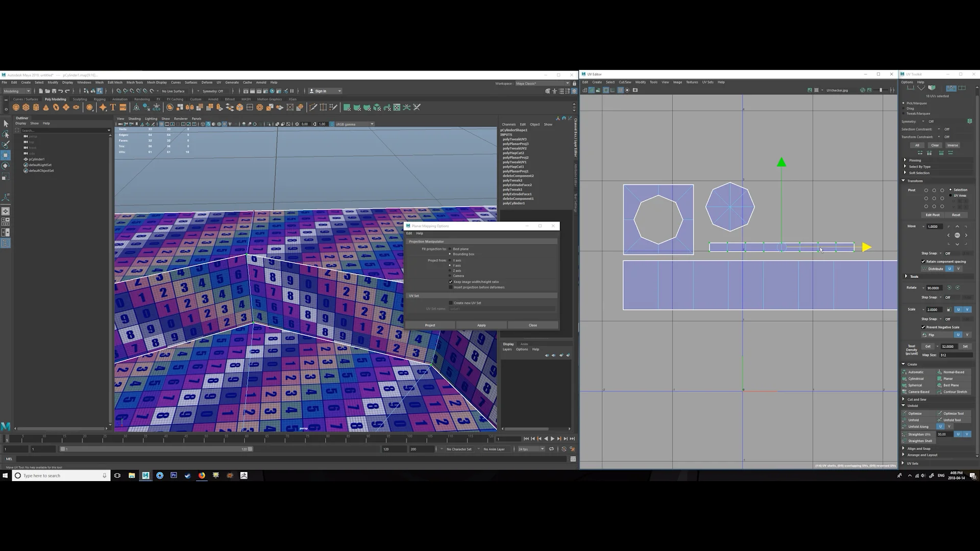Click Automatic mapping icon in Create section
The width and height of the screenshot is (980, 551).
point(914,372)
